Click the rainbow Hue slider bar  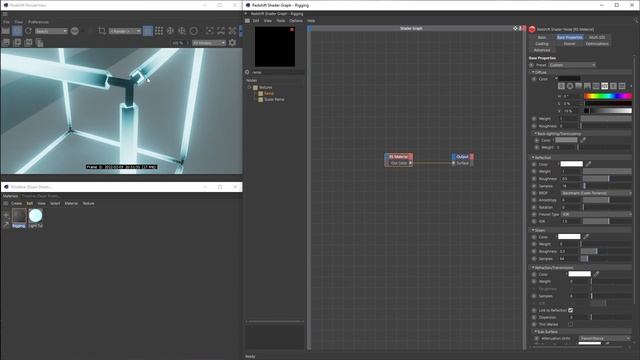pyautogui.click(x=608, y=96)
